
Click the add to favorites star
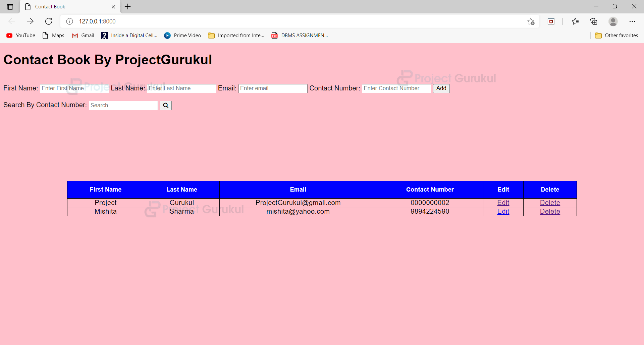(531, 21)
